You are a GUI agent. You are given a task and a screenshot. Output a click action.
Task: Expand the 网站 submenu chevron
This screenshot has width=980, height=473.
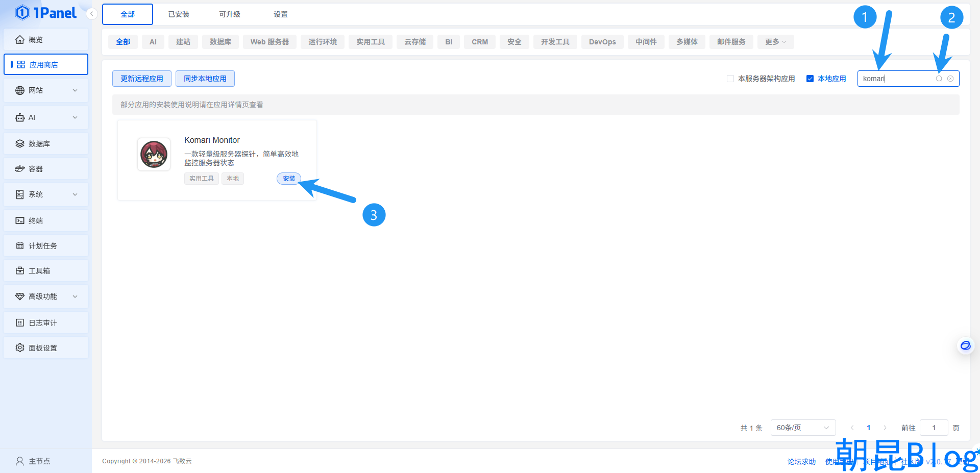tap(75, 90)
